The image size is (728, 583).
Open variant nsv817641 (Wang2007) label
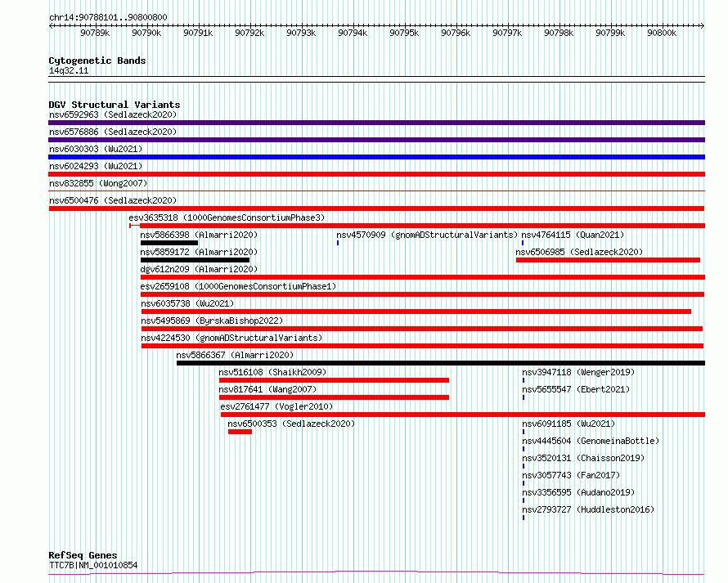[x=267, y=389]
